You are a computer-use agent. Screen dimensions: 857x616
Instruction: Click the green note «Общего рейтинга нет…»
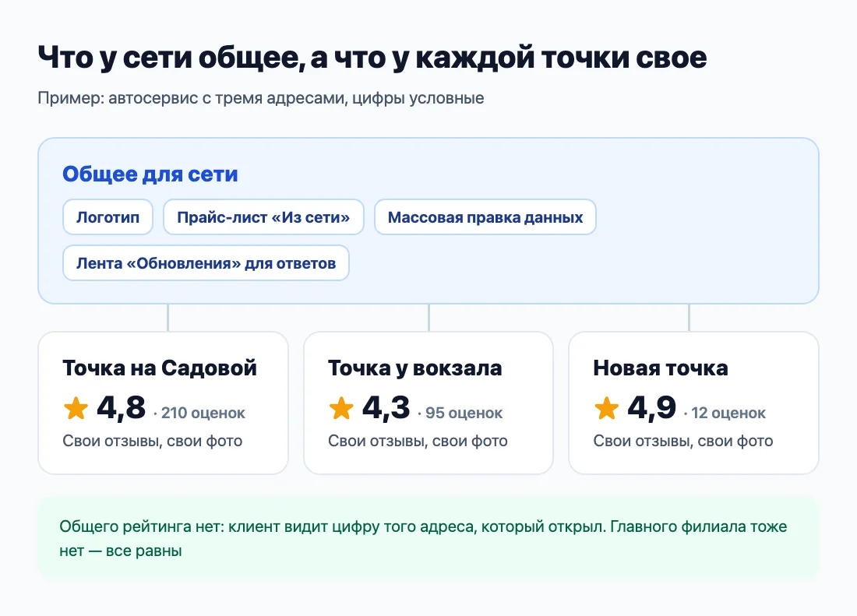pyautogui.click(x=428, y=538)
